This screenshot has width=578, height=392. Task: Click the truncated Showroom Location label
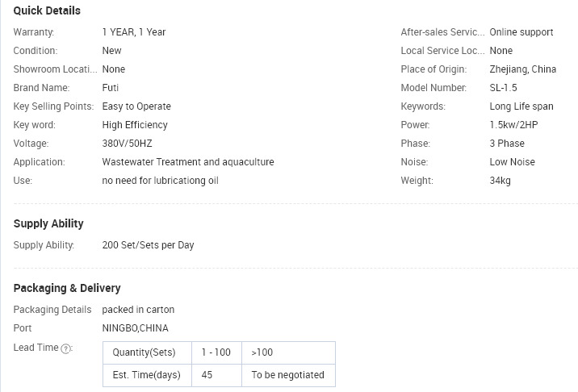tap(55, 69)
